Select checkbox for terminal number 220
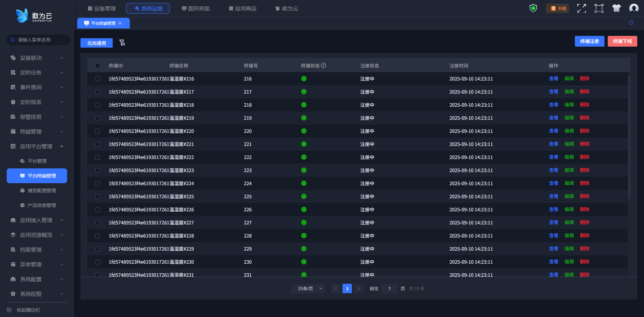 (x=98, y=131)
